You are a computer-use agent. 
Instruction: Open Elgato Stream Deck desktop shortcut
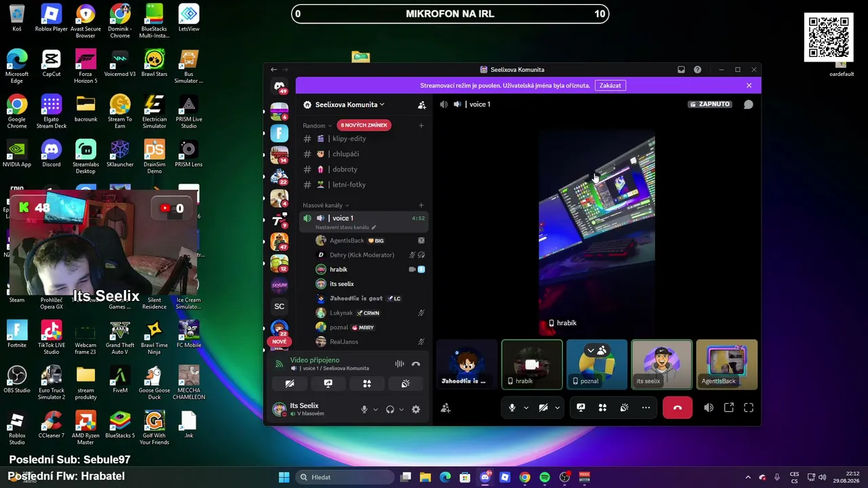52,112
